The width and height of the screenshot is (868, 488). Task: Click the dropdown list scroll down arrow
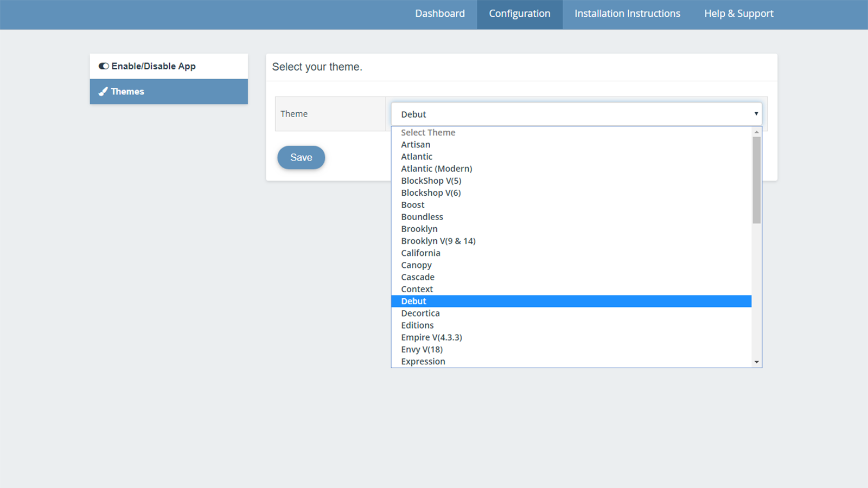click(756, 362)
